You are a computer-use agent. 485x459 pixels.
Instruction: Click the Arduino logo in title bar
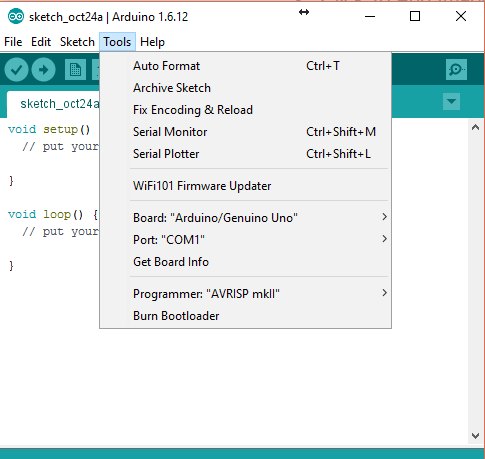16,16
